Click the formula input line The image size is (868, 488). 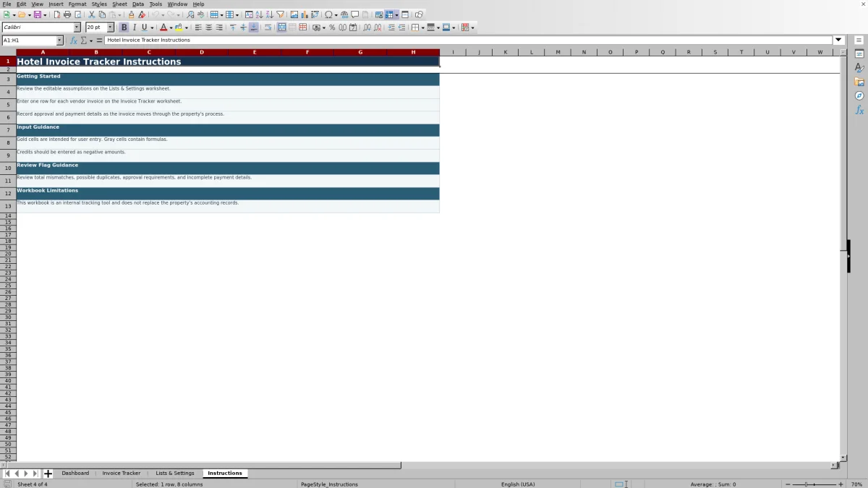point(468,40)
